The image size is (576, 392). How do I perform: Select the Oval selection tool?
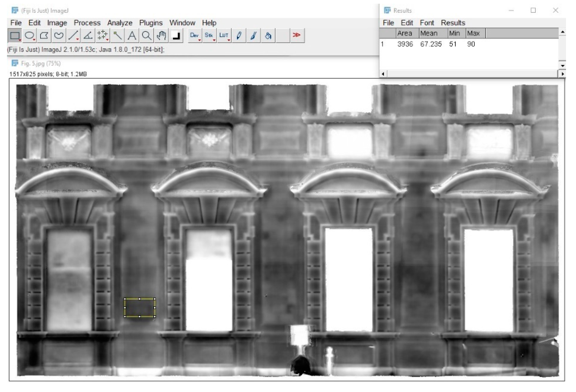tap(30, 36)
